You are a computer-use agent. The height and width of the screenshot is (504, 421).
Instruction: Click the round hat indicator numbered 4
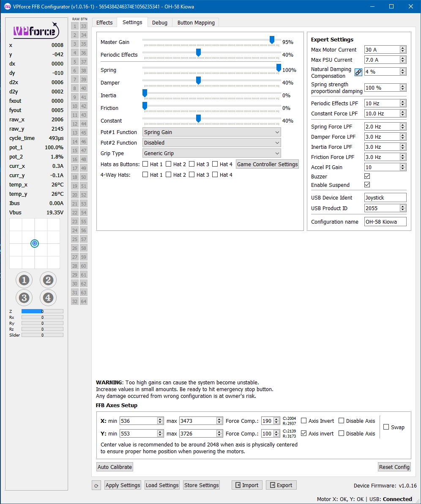click(48, 298)
